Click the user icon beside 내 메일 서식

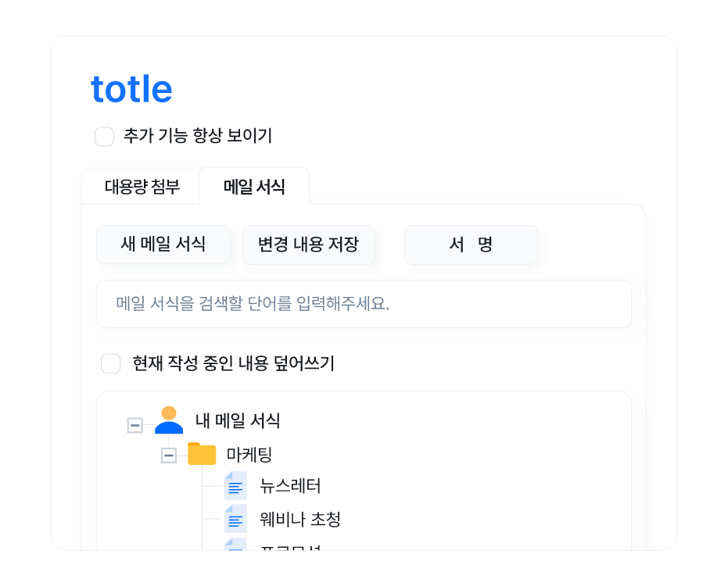[169, 420]
